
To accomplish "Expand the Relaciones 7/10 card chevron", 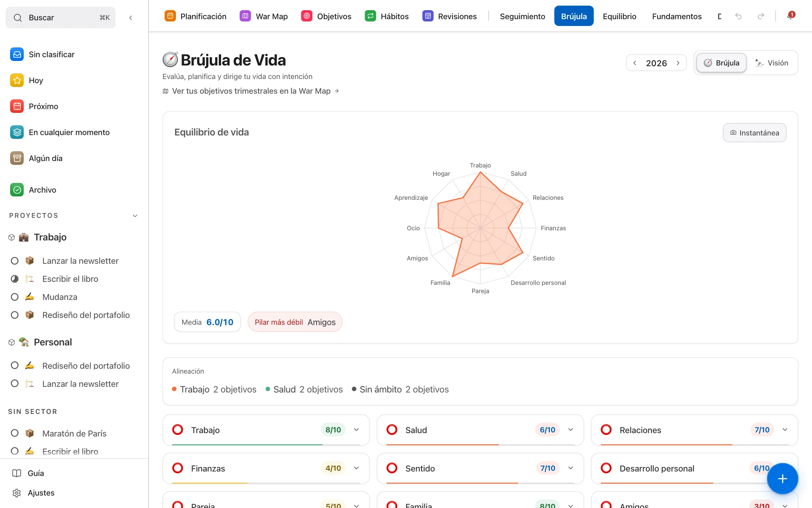I will pyautogui.click(x=785, y=430).
